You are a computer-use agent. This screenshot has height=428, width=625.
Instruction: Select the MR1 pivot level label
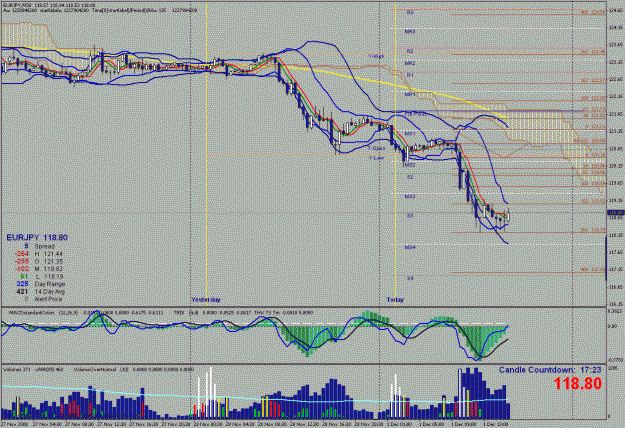coord(410,95)
